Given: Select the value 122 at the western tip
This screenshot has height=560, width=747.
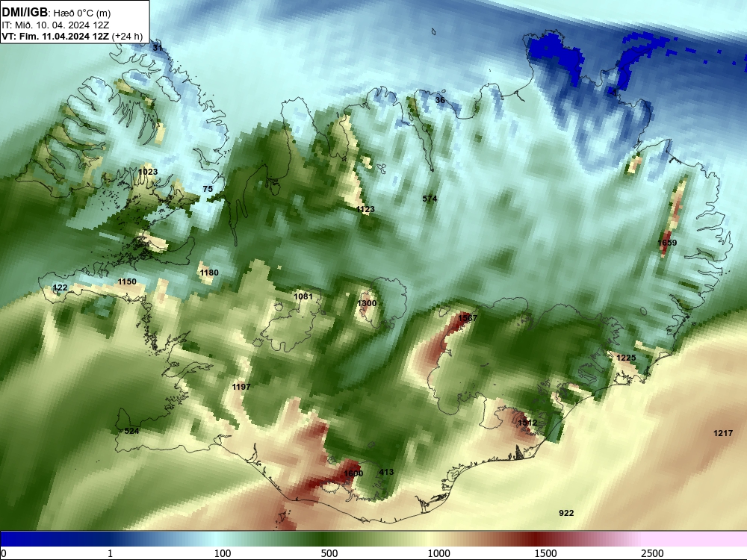Looking at the screenshot, I should 60,287.
